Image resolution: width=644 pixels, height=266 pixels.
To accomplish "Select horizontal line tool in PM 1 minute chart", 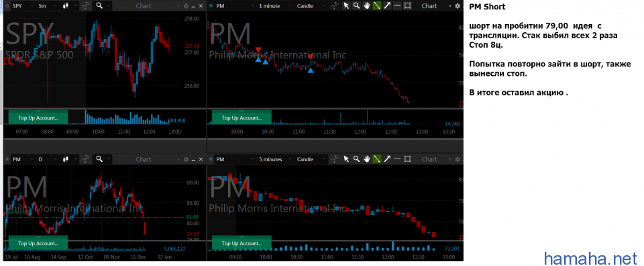I will tap(397, 6).
